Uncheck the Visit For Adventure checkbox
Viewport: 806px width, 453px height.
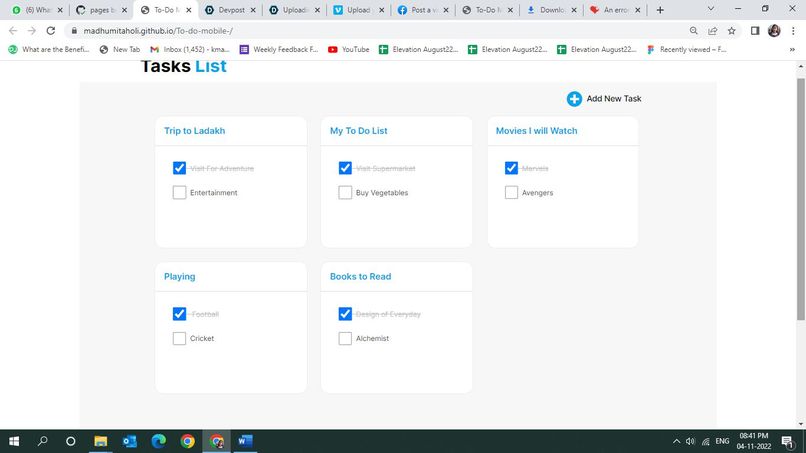pos(179,168)
